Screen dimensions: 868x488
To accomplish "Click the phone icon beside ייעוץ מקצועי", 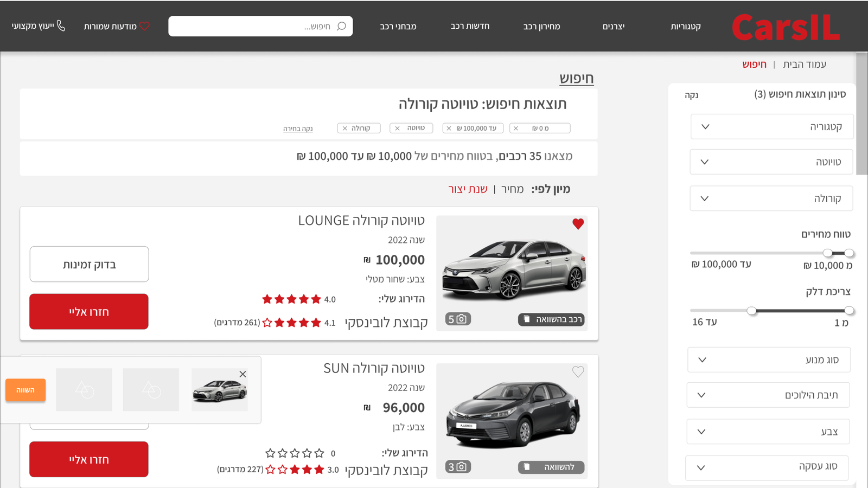I will 61,26.
